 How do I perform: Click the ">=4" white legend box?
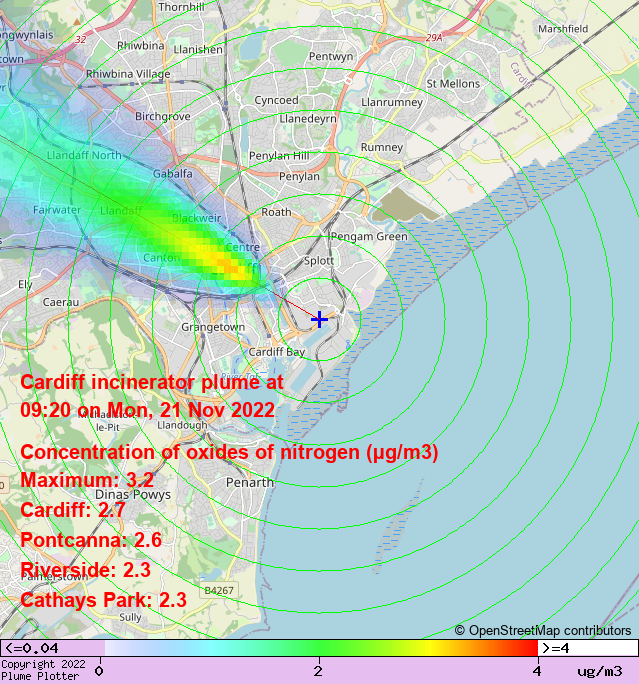(x=588, y=648)
